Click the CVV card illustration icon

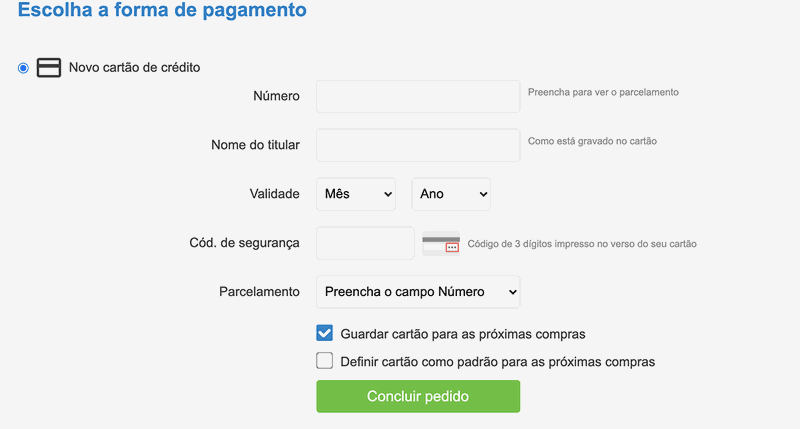coord(441,243)
